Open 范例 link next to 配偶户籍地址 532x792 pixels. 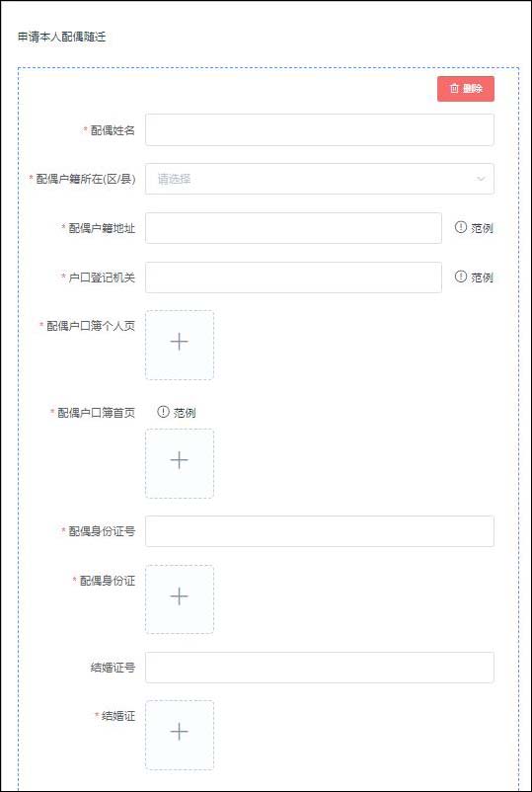482,228
